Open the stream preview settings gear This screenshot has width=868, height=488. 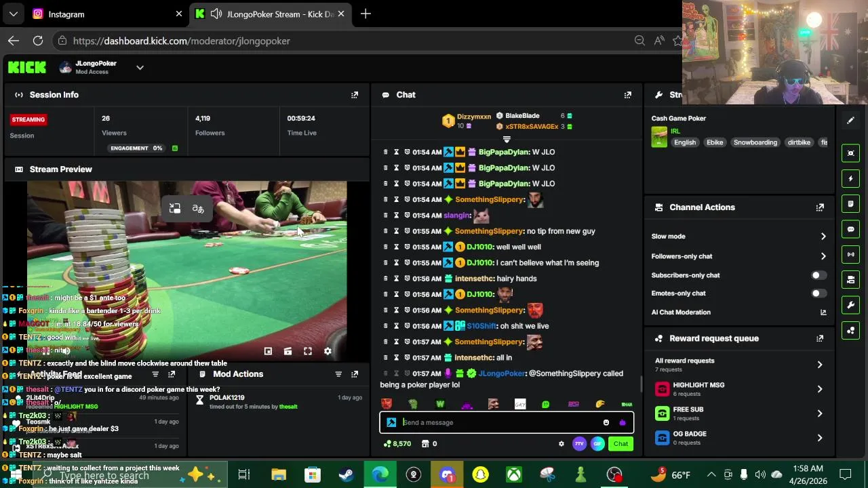pos(328,351)
